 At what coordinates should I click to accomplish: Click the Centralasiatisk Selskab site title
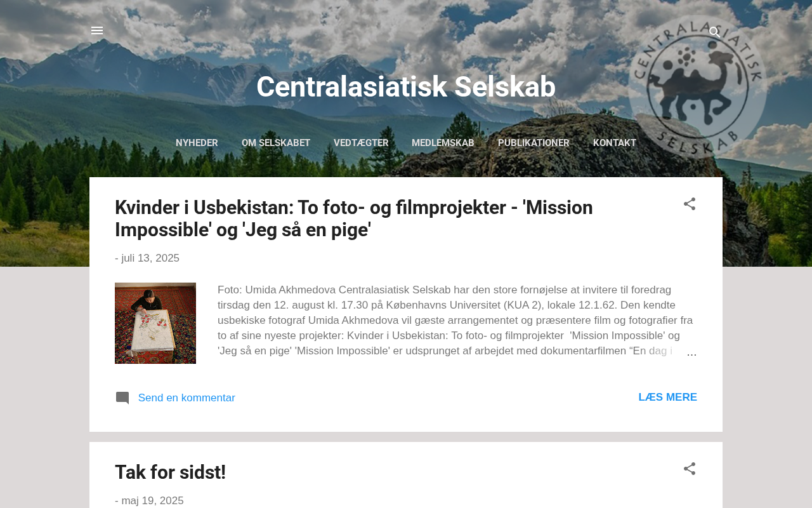[406, 87]
